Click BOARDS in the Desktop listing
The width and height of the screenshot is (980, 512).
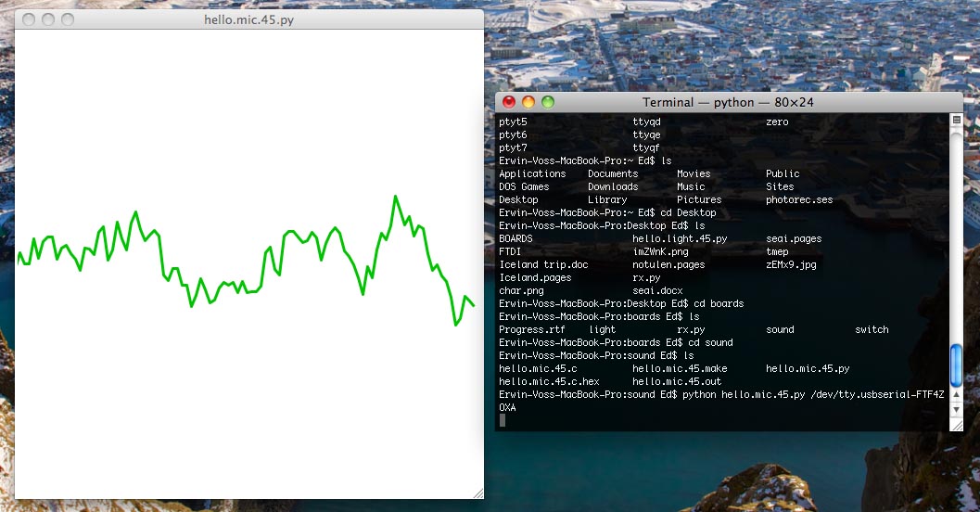point(515,238)
